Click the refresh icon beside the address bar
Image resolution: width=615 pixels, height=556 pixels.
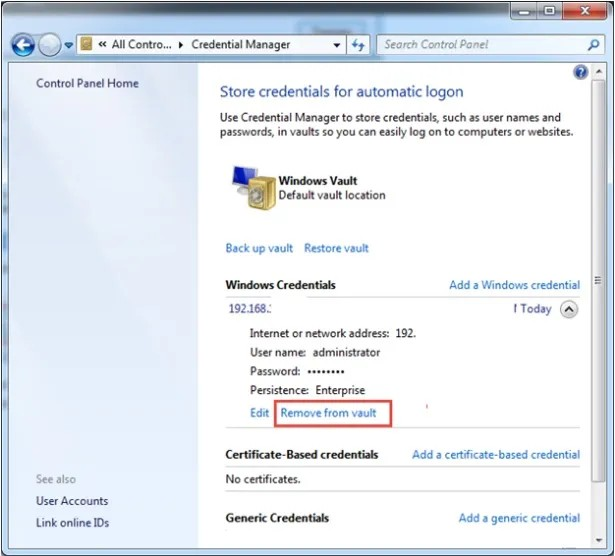pyautogui.click(x=360, y=45)
